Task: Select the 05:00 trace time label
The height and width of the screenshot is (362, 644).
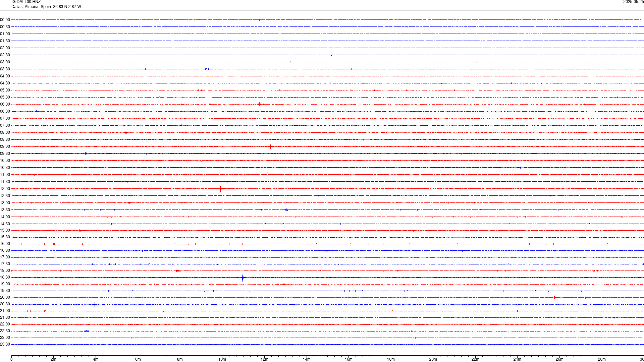Action: [x=5, y=90]
